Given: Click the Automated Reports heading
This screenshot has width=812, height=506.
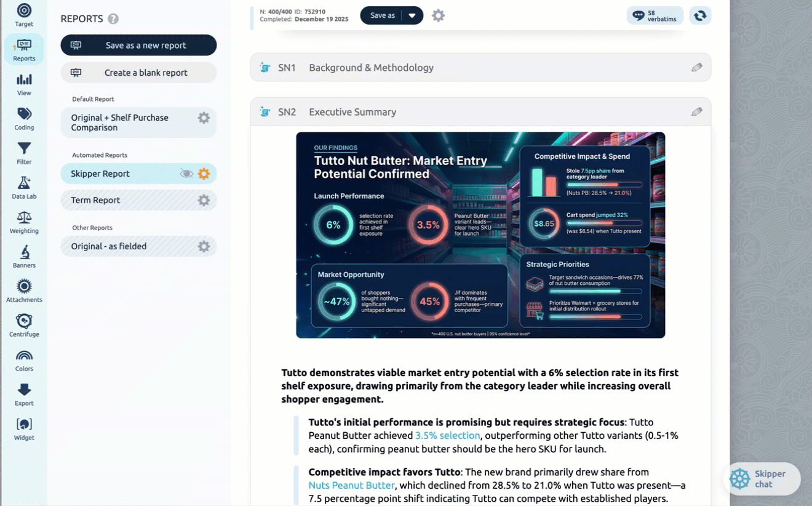Looking at the screenshot, I should point(100,155).
